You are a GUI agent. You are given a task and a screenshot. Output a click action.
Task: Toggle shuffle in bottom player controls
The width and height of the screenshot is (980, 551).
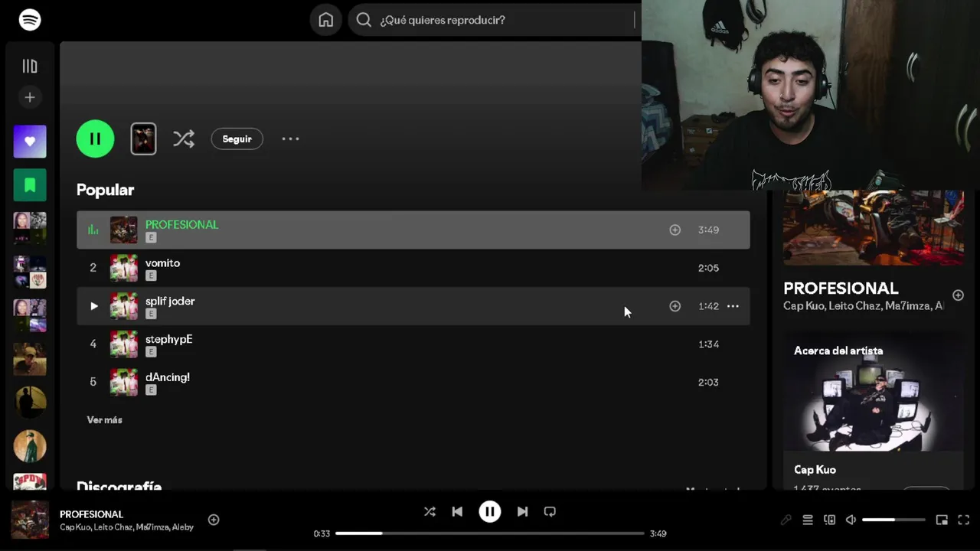pos(430,511)
